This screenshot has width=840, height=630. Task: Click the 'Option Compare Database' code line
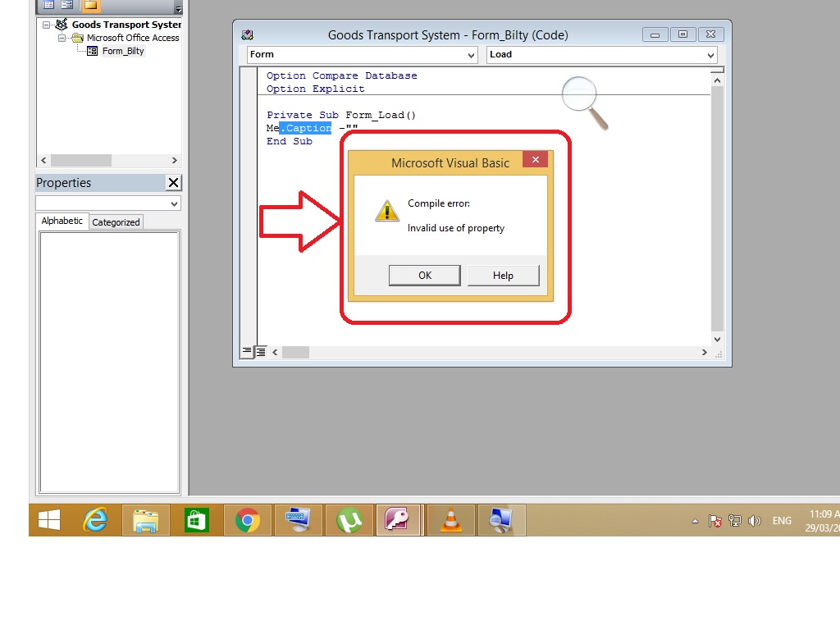342,75
